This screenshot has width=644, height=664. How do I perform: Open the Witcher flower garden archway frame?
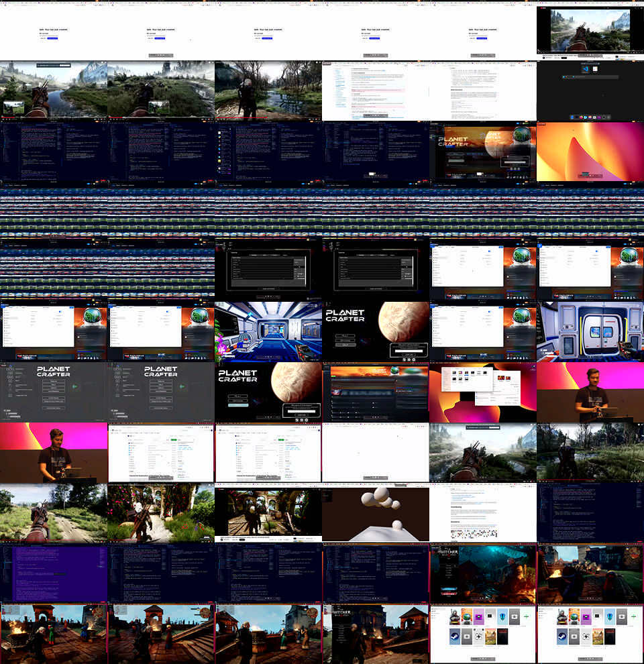[x=161, y=513]
